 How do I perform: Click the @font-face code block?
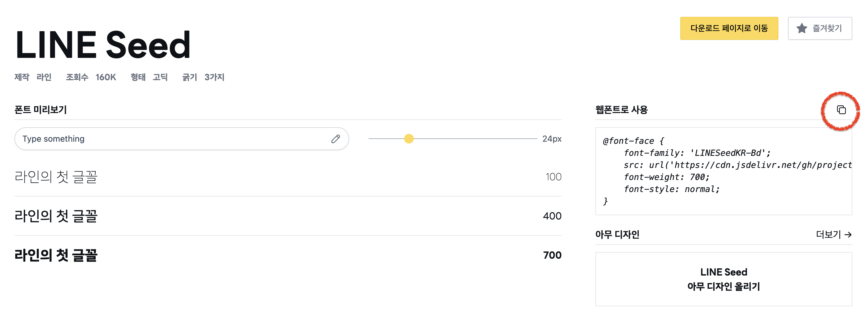point(723,171)
